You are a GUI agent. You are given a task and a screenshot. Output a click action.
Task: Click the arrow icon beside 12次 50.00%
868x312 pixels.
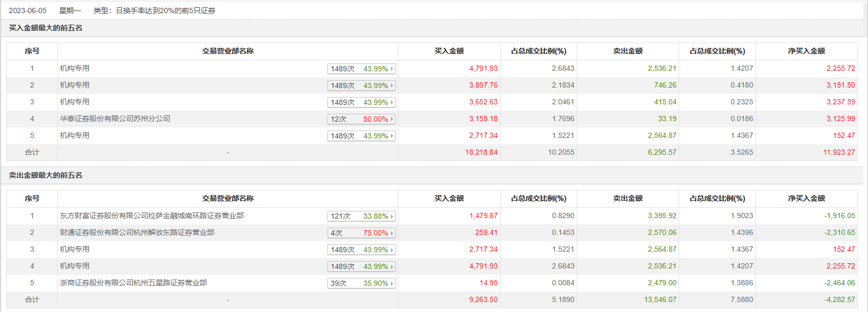(391, 119)
